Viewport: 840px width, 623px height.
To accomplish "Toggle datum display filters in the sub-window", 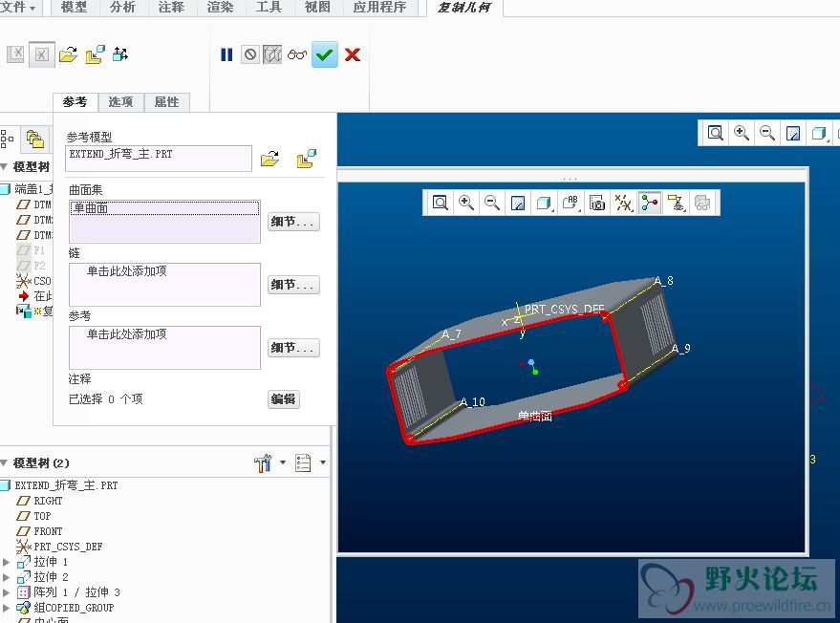I will coord(623,203).
